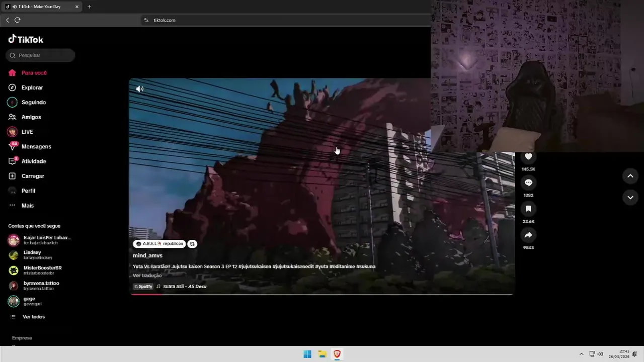
Task: Click the Mensagens icon with badge
Action: coord(13,146)
